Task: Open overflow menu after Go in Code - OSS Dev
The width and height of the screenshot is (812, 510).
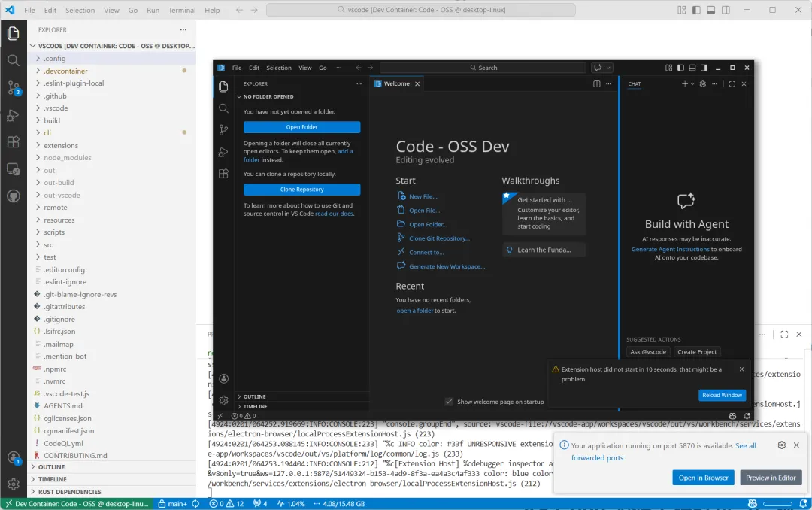Action: tap(338, 68)
